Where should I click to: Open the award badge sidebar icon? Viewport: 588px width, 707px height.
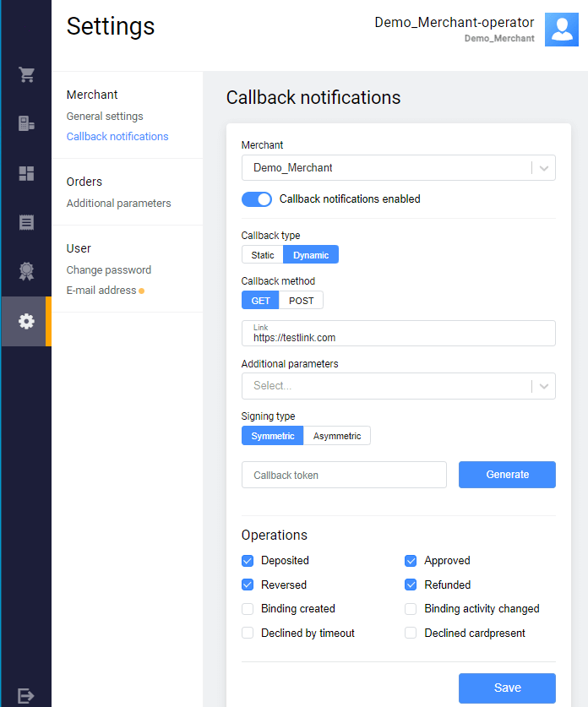point(26,271)
